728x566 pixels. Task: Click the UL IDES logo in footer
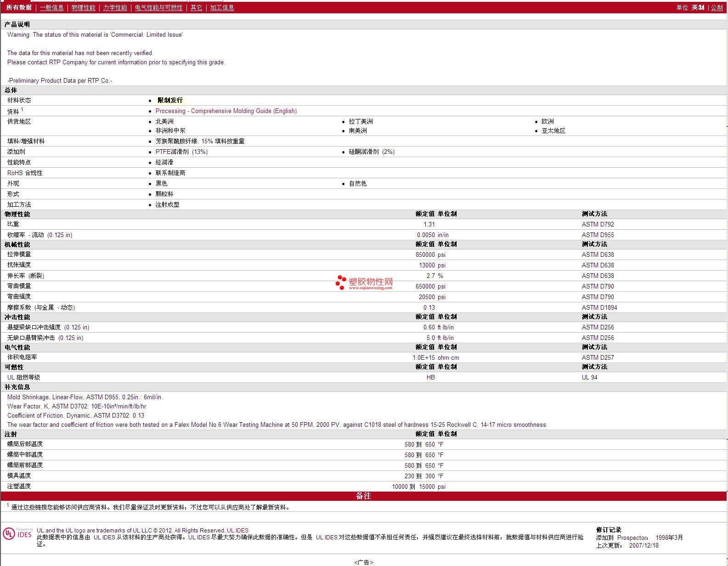coord(18,533)
